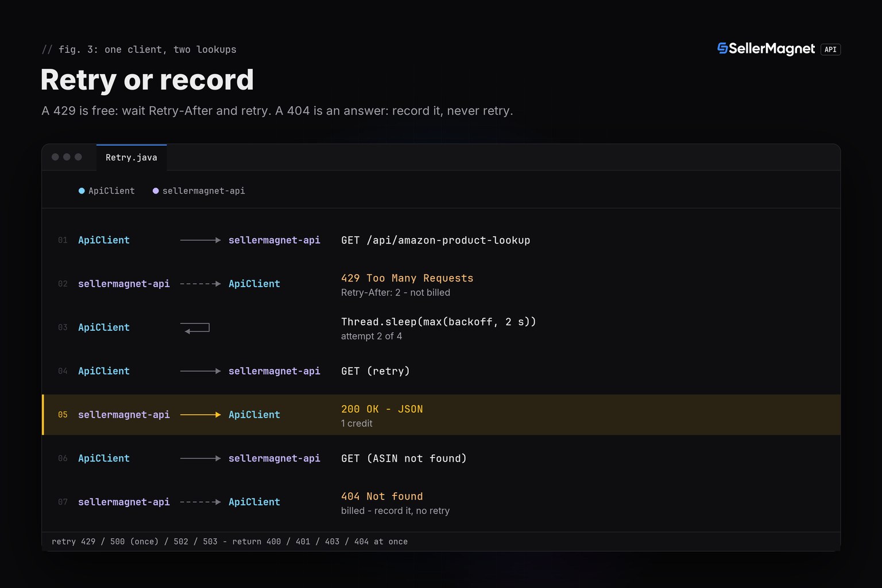
Task: Click the solid arrow on step 06
Action: click(x=200, y=458)
